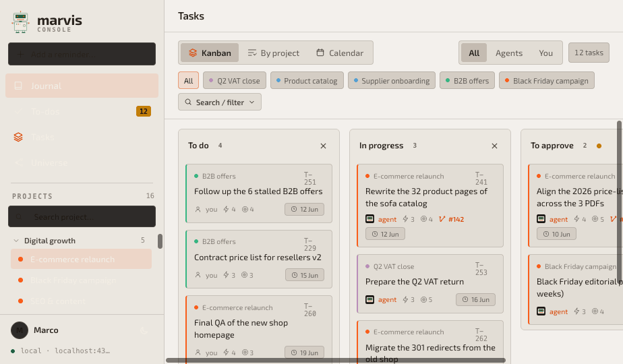This screenshot has width=623, height=364.
Task: Switch to Kanban view
Action: (x=210, y=53)
